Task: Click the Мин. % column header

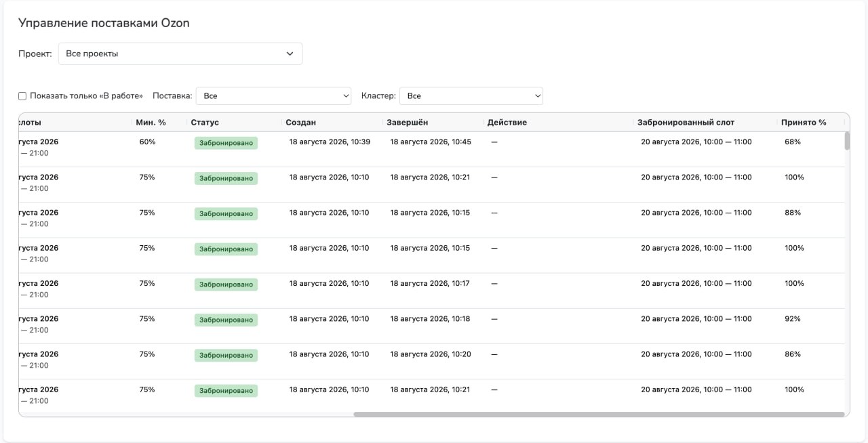Action: pos(151,123)
